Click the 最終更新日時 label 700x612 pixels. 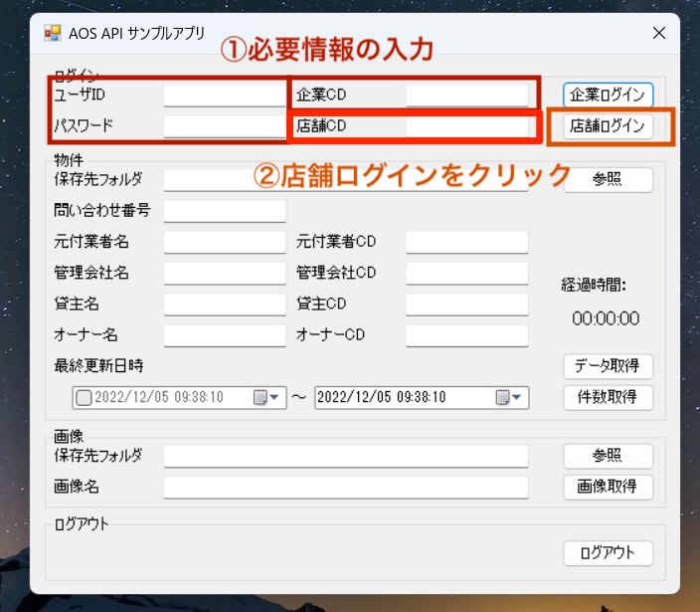98,366
